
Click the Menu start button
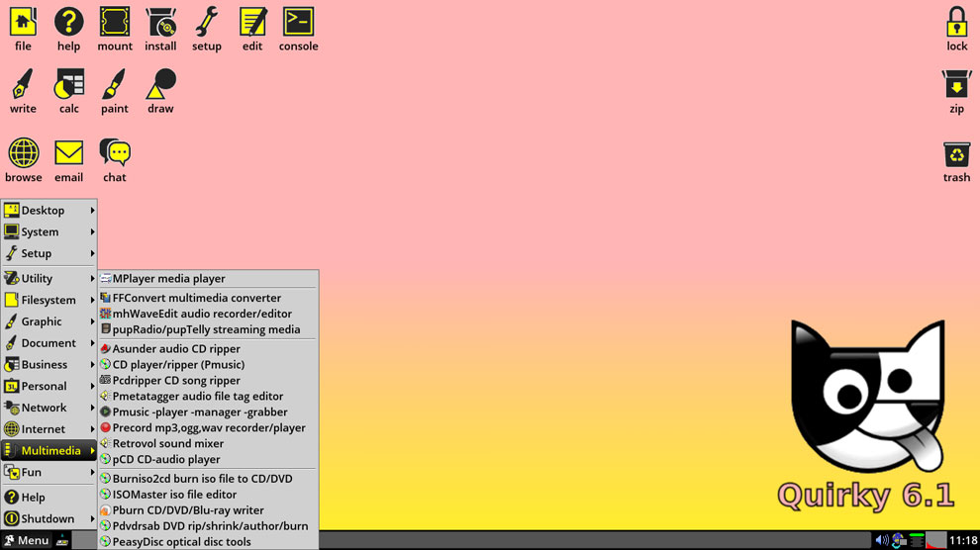point(27,540)
